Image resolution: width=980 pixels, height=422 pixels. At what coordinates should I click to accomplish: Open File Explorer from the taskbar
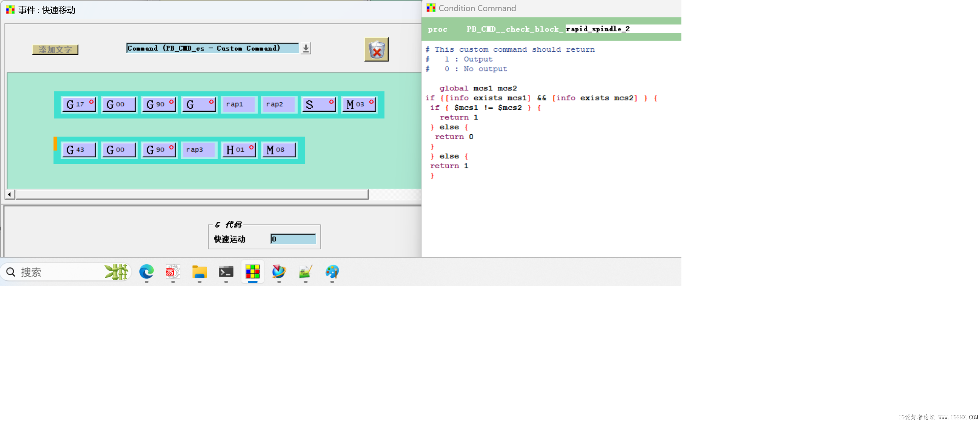pos(199,272)
